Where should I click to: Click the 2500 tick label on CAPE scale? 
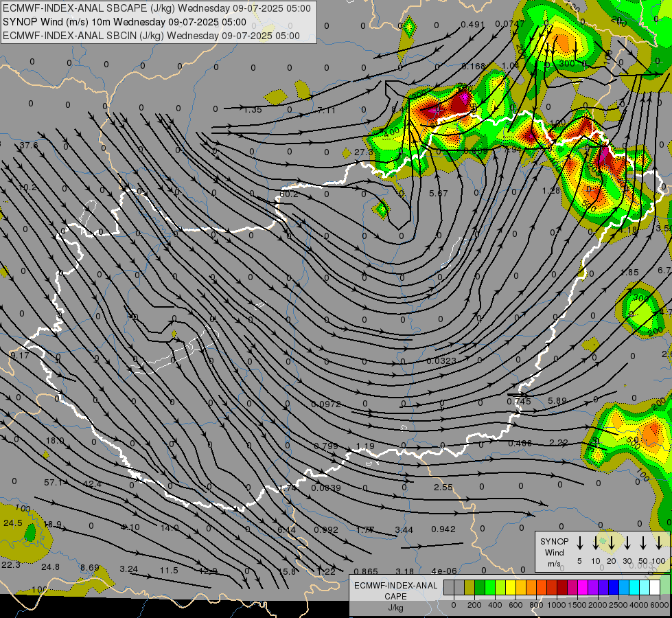point(618,605)
